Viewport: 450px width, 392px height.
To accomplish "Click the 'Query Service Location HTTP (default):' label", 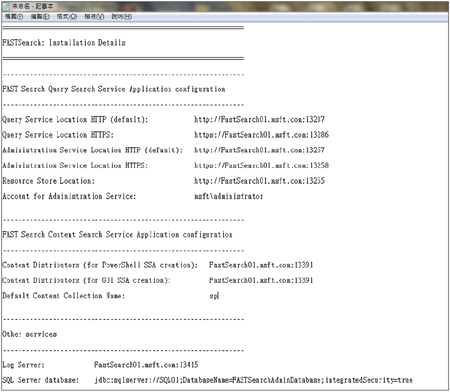I will 75,119.
